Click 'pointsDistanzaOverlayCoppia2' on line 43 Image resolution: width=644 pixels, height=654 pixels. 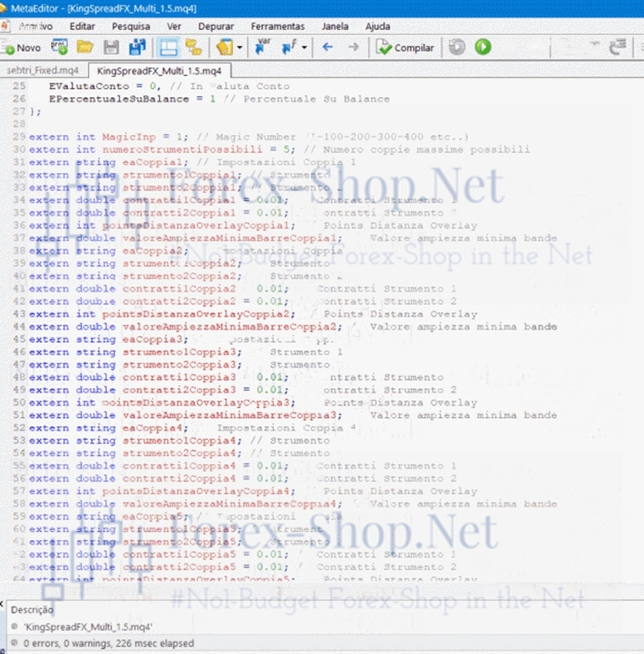[196, 314]
